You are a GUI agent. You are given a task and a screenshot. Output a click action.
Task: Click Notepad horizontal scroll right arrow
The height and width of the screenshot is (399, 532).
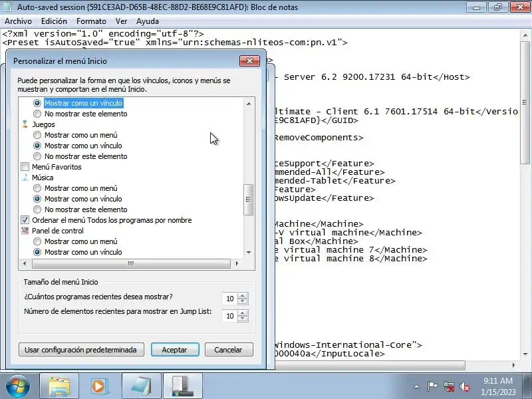(513, 365)
